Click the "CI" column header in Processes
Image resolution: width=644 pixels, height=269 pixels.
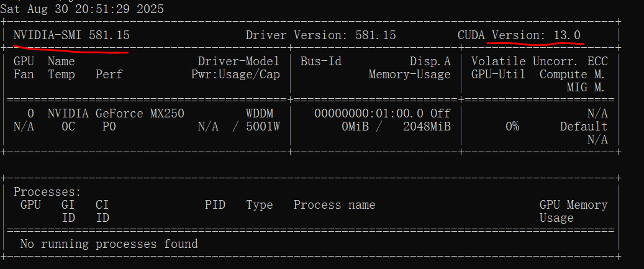click(102, 204)
